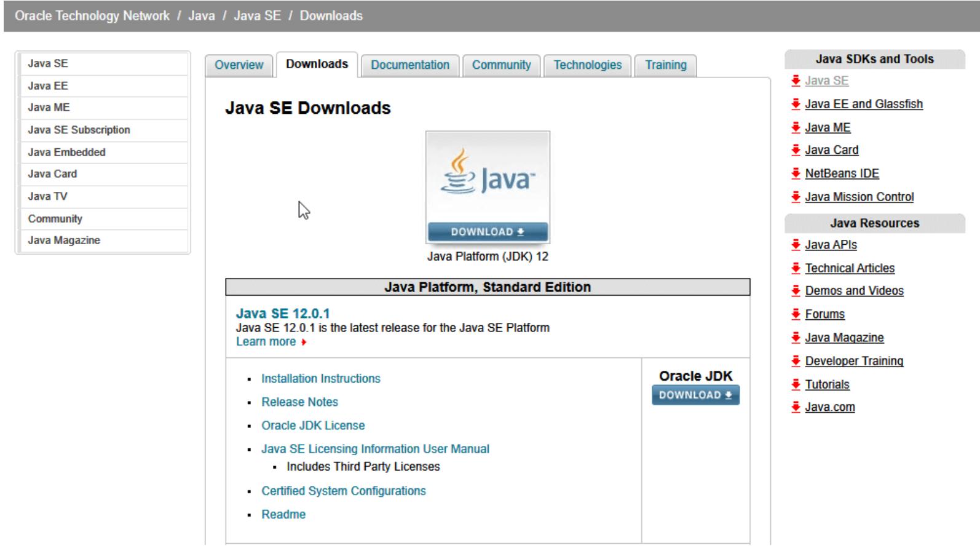Click the red arrow icon beside Developer Training
The width and height of the screenshot is (980, 548).
point(796,361)
